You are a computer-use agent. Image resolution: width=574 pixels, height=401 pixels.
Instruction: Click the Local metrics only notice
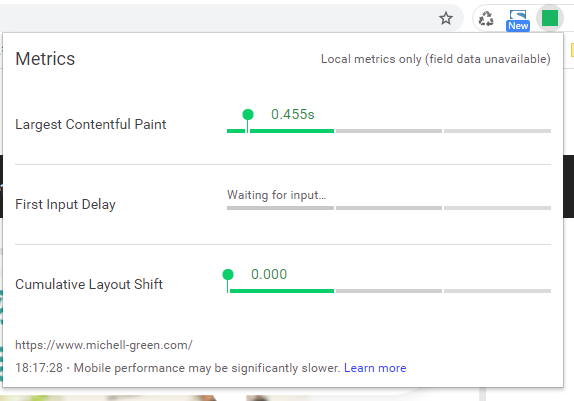[436, 59]
